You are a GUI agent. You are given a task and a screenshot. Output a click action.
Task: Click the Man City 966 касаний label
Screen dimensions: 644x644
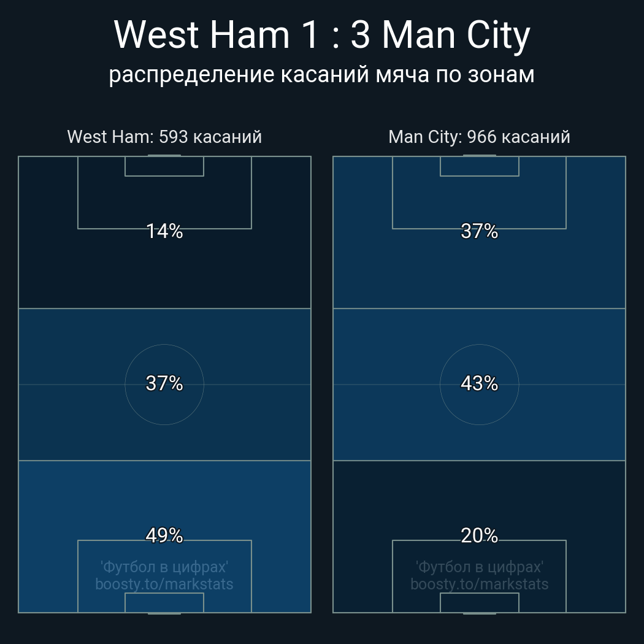[479, 137]
